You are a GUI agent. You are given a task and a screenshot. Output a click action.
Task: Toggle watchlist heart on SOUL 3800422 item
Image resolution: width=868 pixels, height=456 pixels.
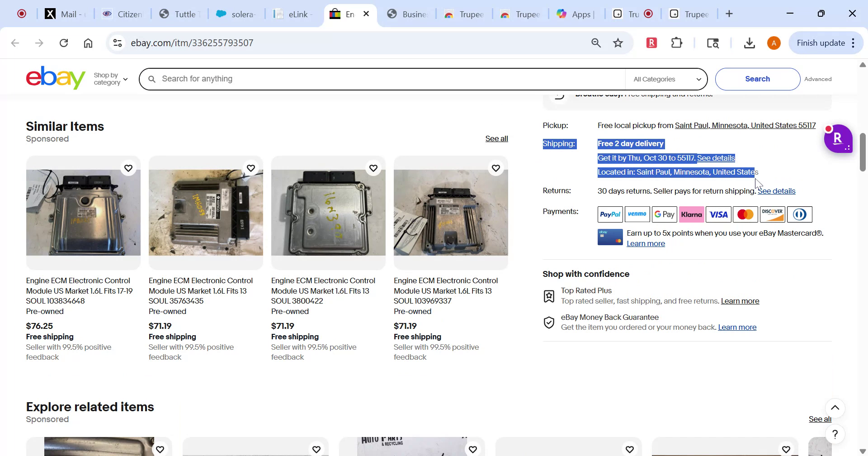[x=373, y=168]
